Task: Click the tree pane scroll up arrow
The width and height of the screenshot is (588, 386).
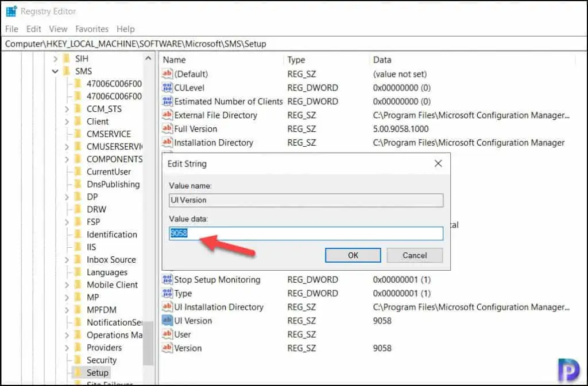Action: (148, 59)
